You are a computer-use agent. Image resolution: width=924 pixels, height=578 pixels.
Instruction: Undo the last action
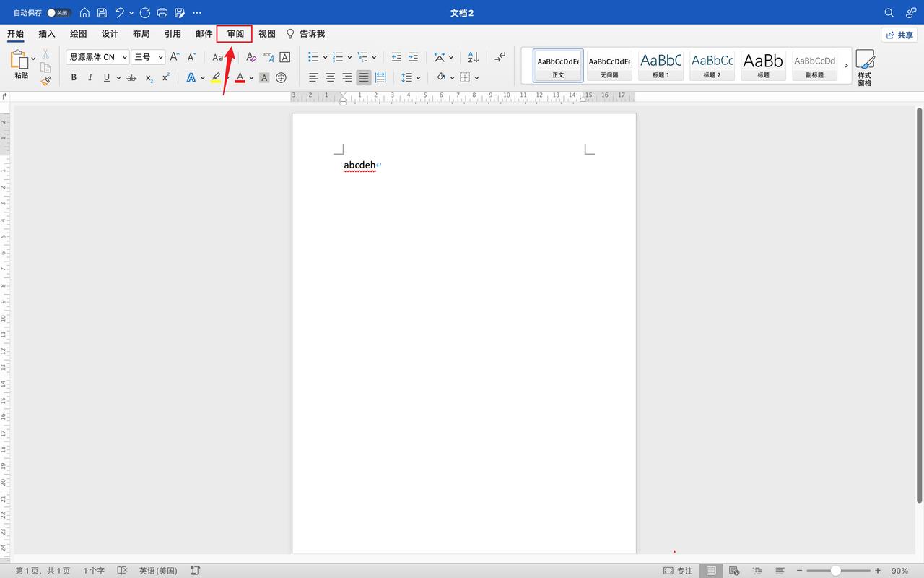point(120,13)
